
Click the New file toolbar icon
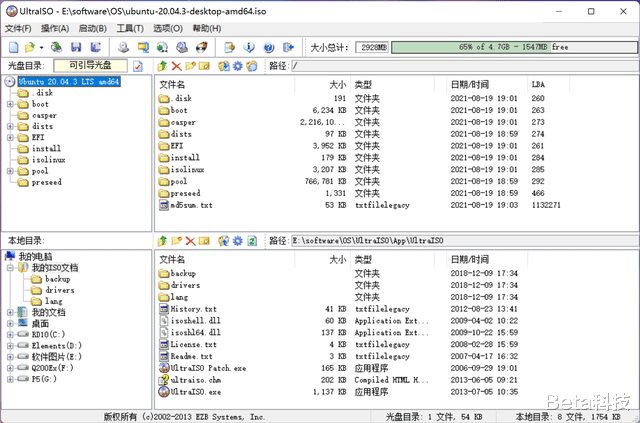[x=14, y=47]
